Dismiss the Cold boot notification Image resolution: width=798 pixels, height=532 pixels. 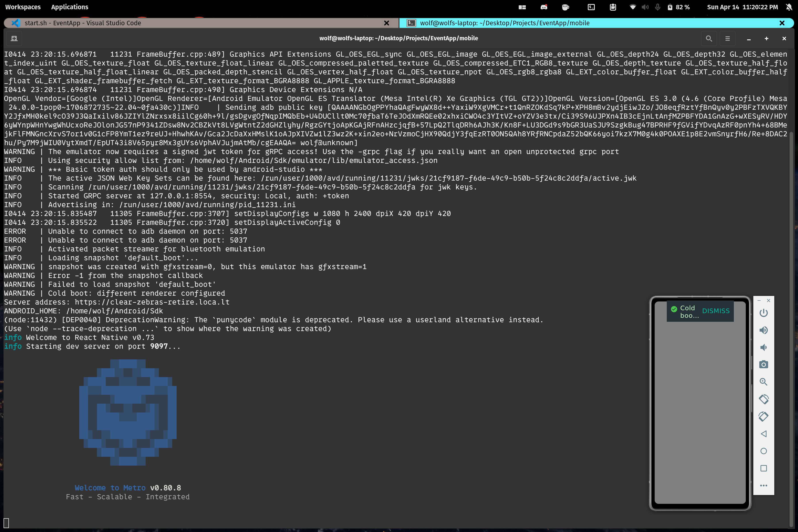[x=715, y=311]
